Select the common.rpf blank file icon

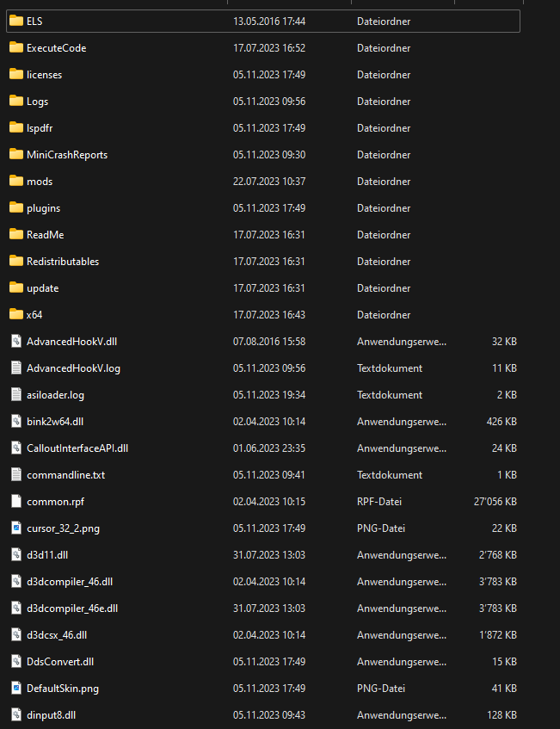point(16,501)
